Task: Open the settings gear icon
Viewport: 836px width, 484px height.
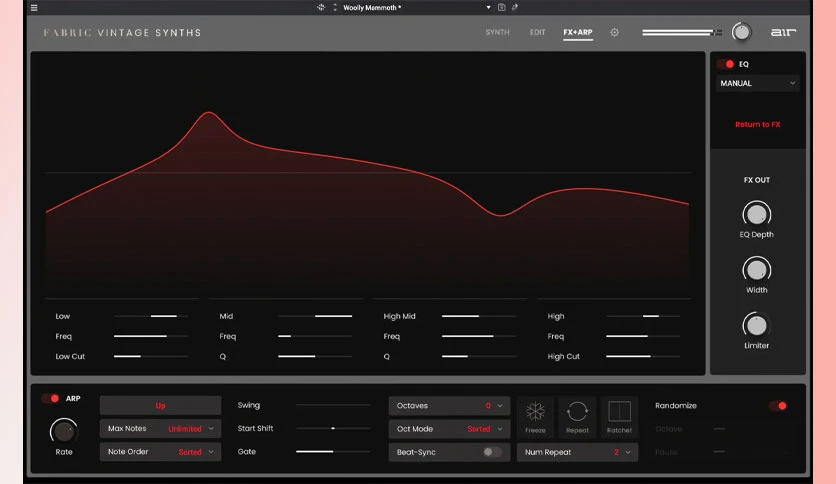Action: tap(615, 33)
